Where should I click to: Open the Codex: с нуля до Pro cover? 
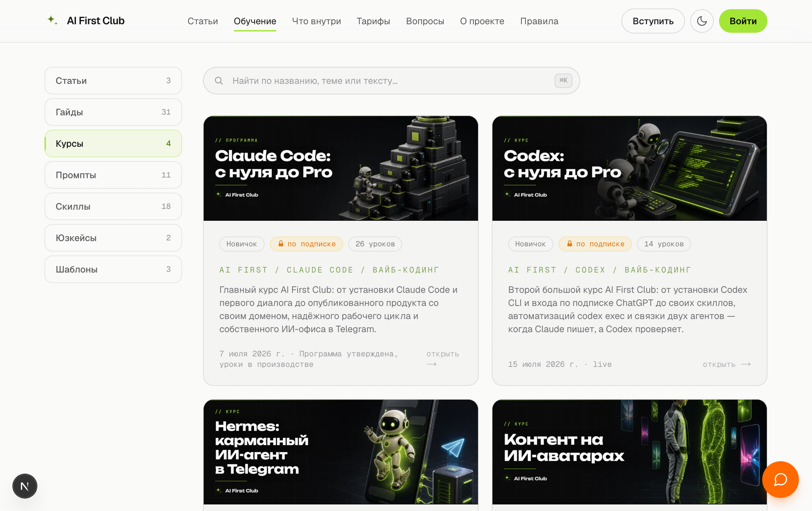point(629,168)
